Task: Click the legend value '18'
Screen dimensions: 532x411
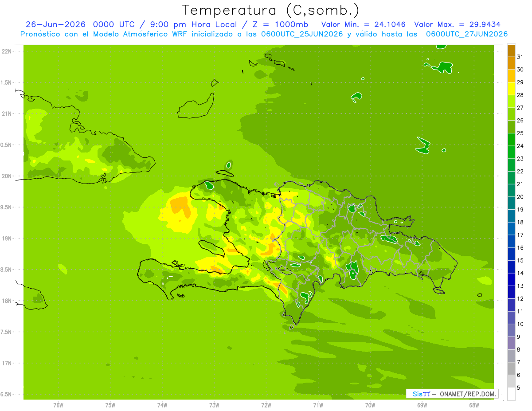Action: pyautogui.click(x=520, y=223)
